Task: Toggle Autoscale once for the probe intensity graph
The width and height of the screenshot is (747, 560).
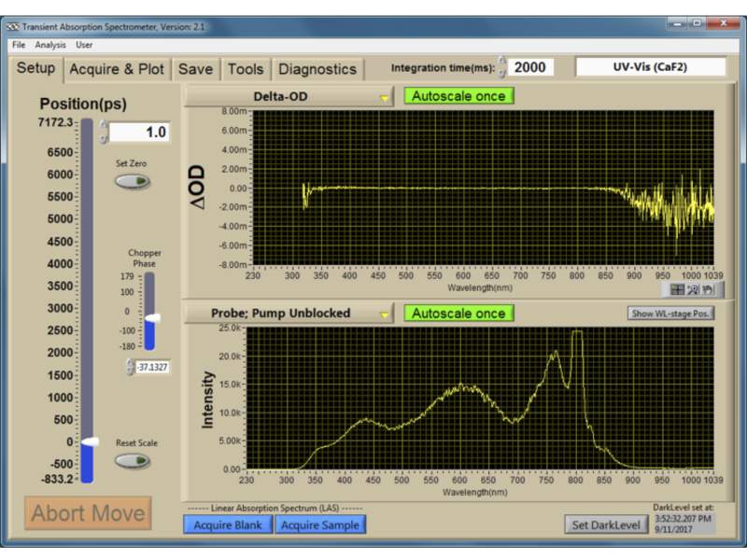Action: coord(459,314)
